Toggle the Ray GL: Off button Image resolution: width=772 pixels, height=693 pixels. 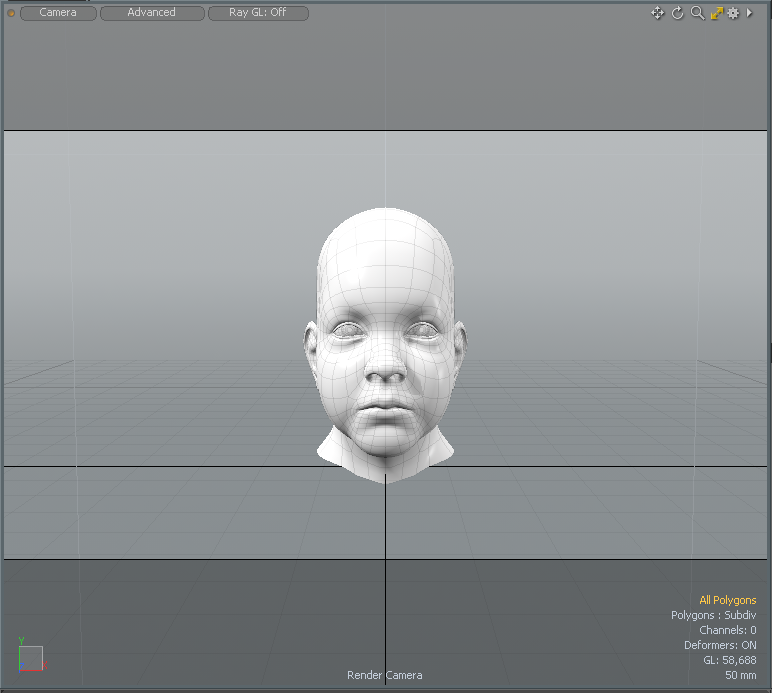(x=258, y=13)
